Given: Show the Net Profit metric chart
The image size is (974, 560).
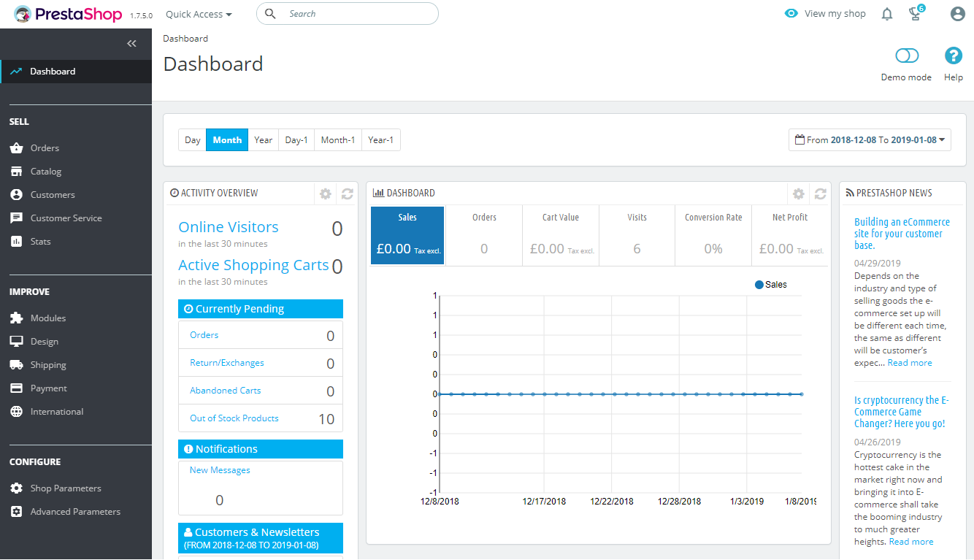Looking at the screenshot, I should 790,235.
